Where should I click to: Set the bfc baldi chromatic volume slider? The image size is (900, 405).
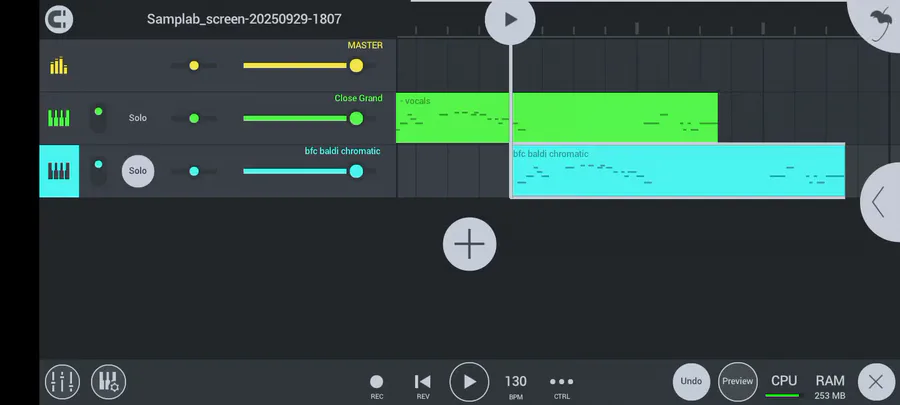(309, 171)
